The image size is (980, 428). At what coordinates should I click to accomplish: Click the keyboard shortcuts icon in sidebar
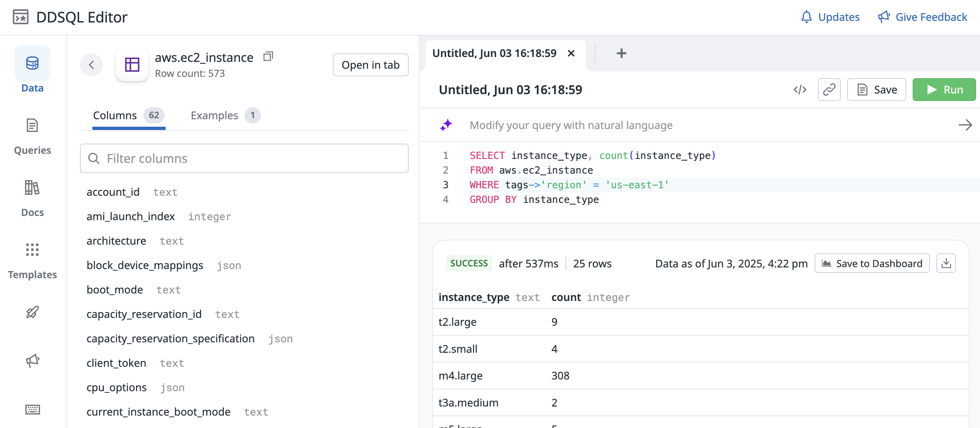[32, 410]
